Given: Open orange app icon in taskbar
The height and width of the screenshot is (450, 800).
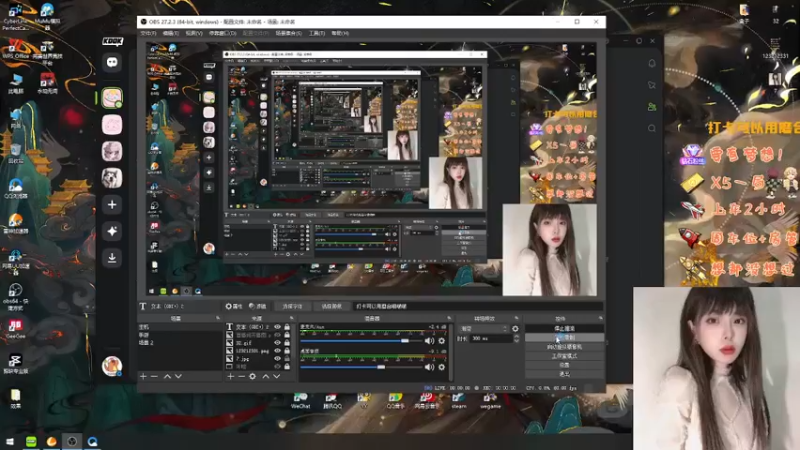Looking at the screenshot, I should point(52,441).
